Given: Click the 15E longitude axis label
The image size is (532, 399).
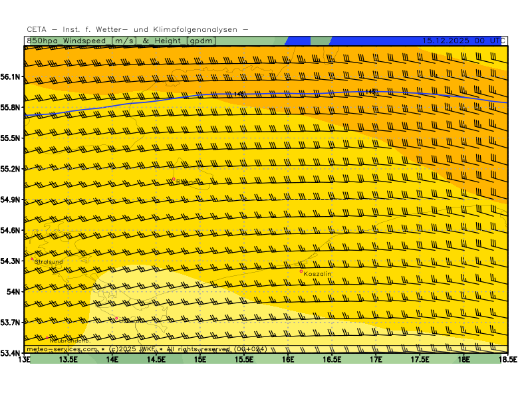Looking at the screenshot, I should [x=200, y=360].
